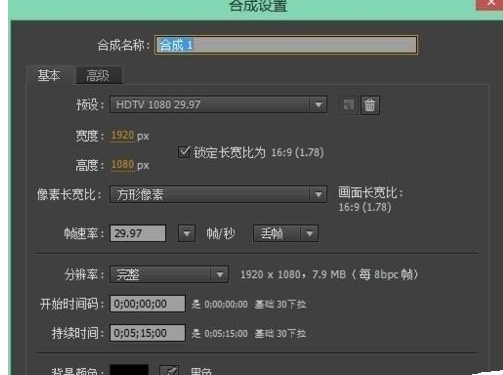
Task: Click the text 1920 x 1080, 7.9 MB
Action: pyautogui.click(x=293, y=275)
